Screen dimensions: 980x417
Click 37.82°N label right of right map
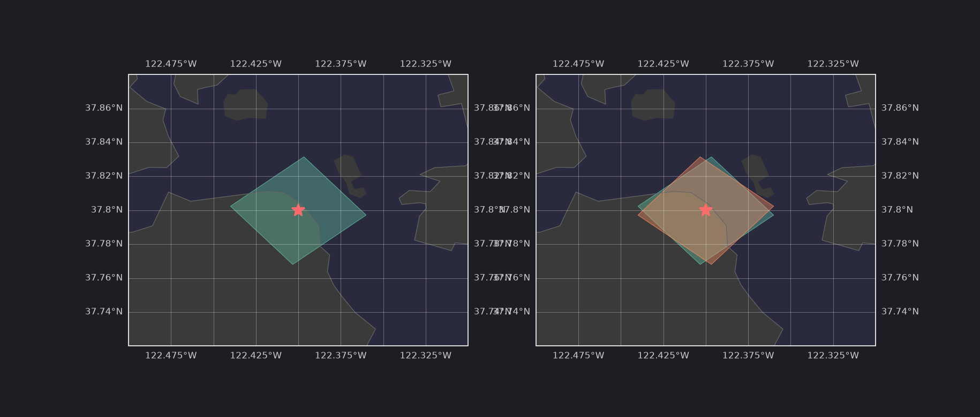[900, 176]
